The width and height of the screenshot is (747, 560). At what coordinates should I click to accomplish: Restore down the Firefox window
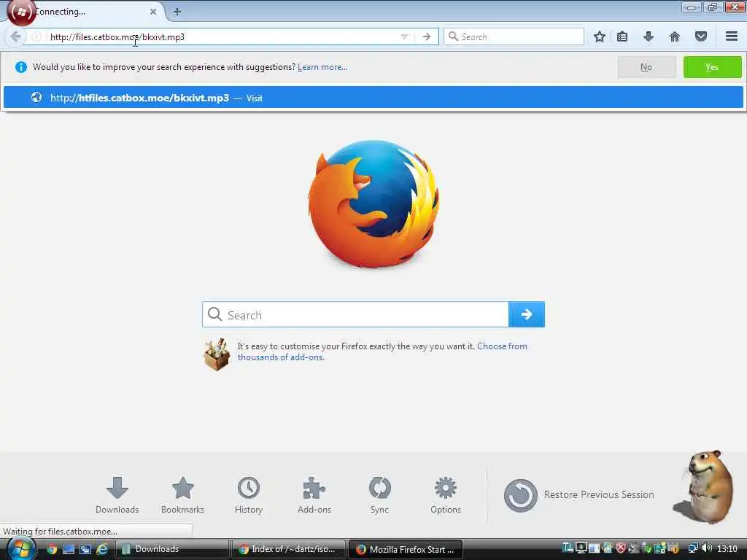[x=713, y=7]
